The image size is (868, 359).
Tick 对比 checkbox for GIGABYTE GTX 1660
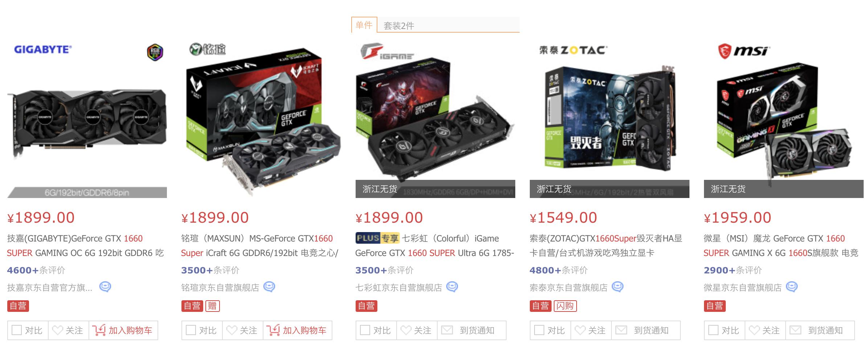click(x=17, y=330)
